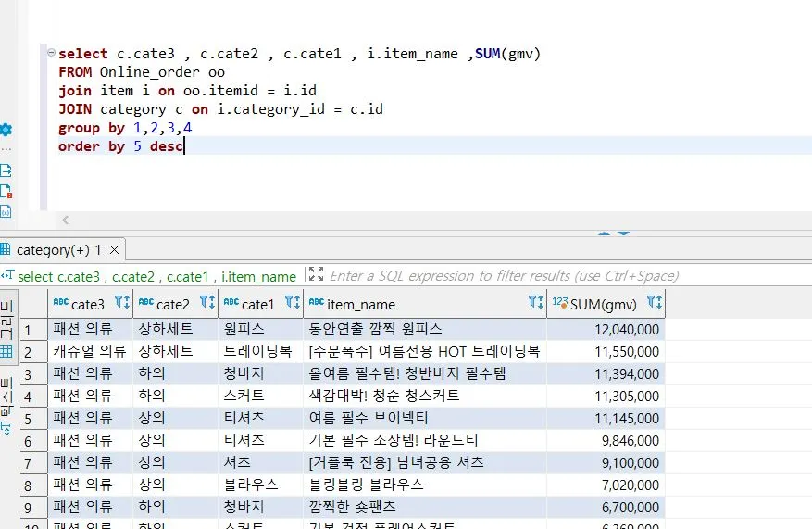Click the grid icon on category tab
812x529 pixels.
6,249
